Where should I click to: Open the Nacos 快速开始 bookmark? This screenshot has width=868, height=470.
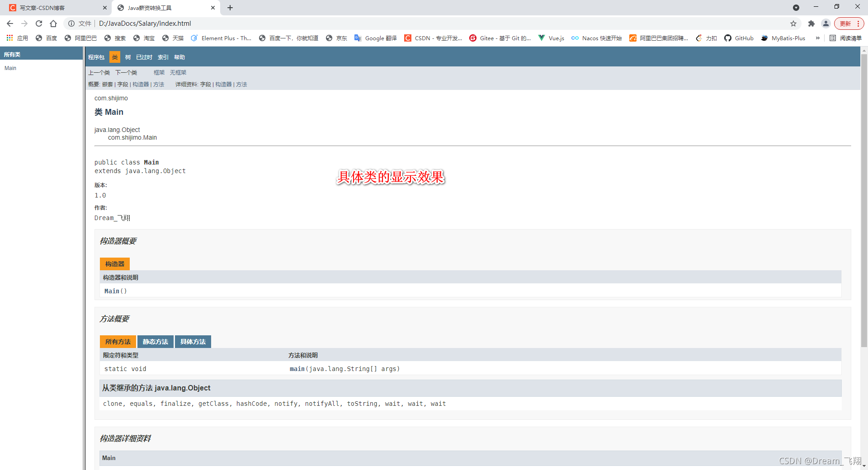pos(596,38)
